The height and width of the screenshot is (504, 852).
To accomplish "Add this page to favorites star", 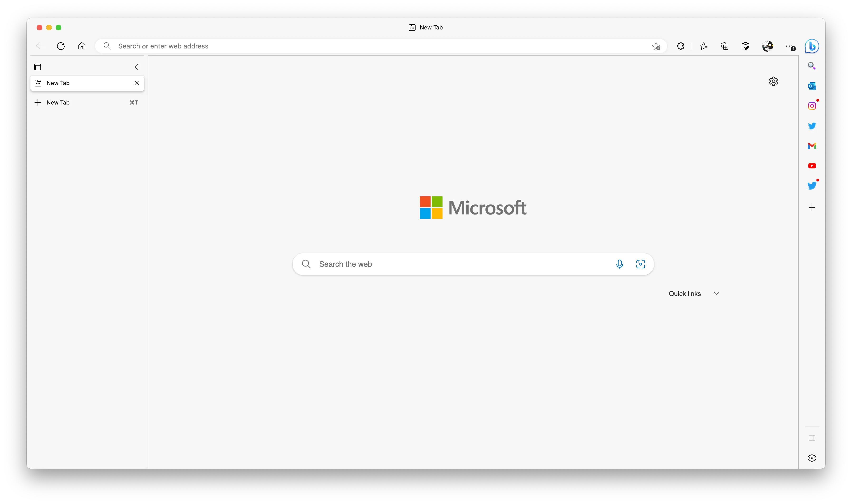I will click(x=656, y=46).
